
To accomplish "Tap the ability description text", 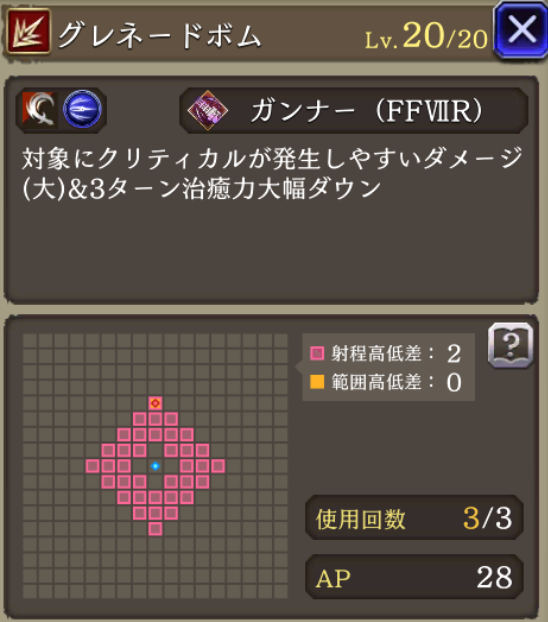I will click(272, 174).
